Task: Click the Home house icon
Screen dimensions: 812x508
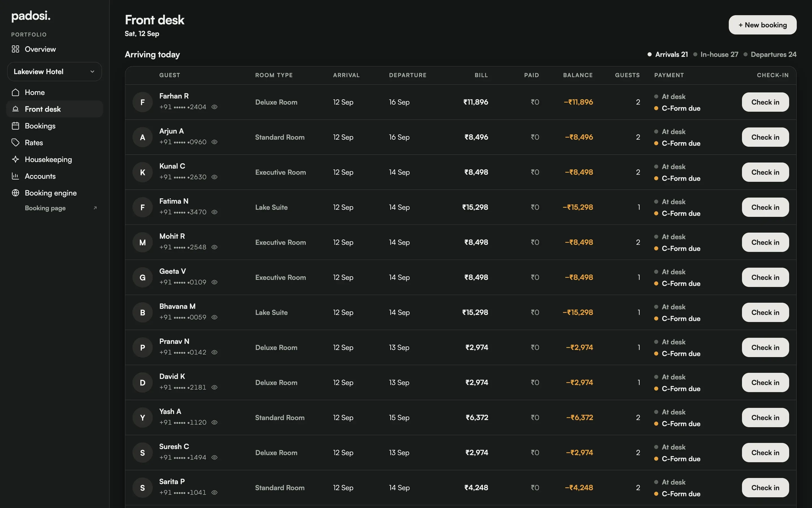Action: [16, 92]
